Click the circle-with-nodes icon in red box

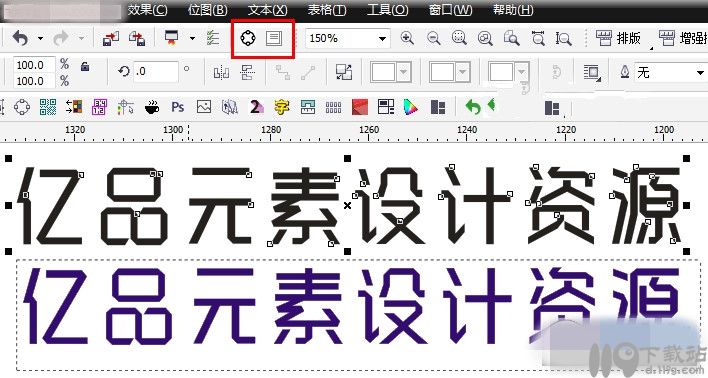(247, 38)
